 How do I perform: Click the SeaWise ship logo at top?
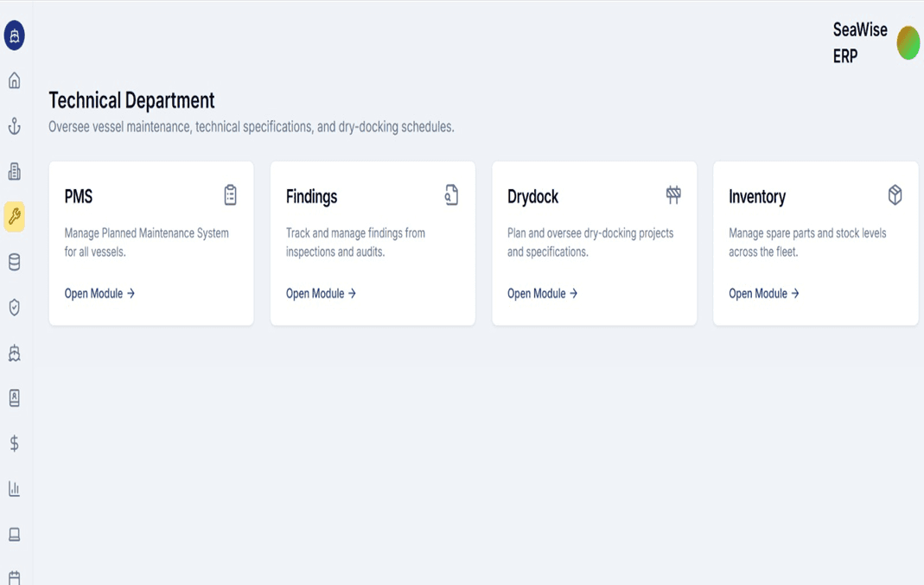[14, 36]
